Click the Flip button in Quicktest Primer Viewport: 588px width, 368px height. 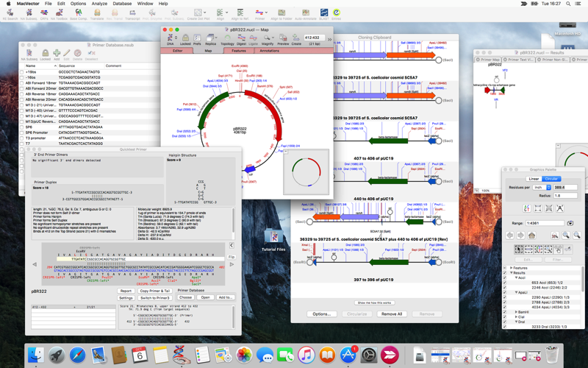pos(232,257)
